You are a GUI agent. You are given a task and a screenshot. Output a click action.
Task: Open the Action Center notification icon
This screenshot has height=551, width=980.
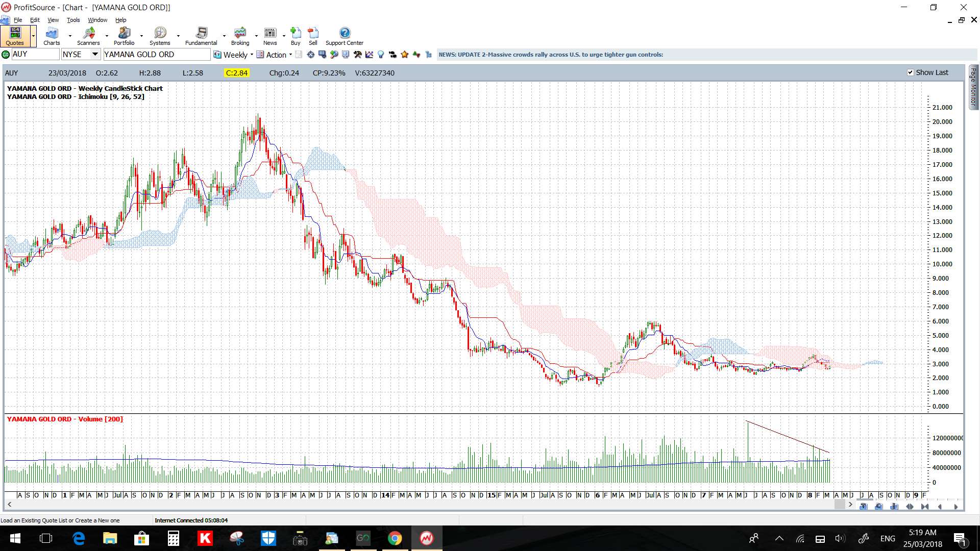960,539
